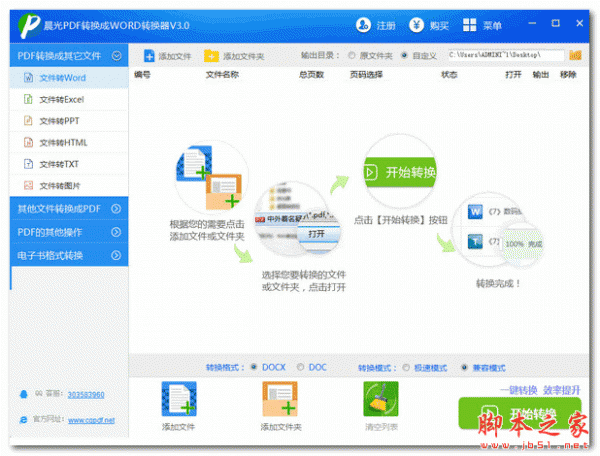Expand the 其他文件转换成PDF section arrow
Screen dimensions: 600x456
(116, 209)
